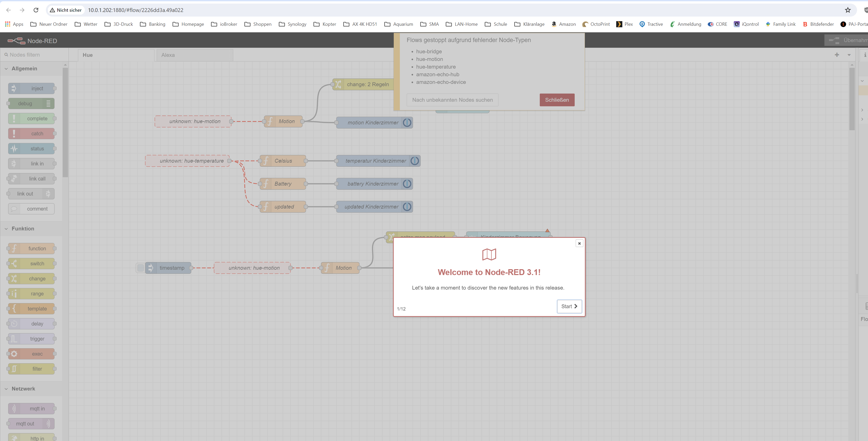Open the Amazon bookmark
Image resolution: width=868 pixels, height=441 pixels.
(x=563, y=24)
